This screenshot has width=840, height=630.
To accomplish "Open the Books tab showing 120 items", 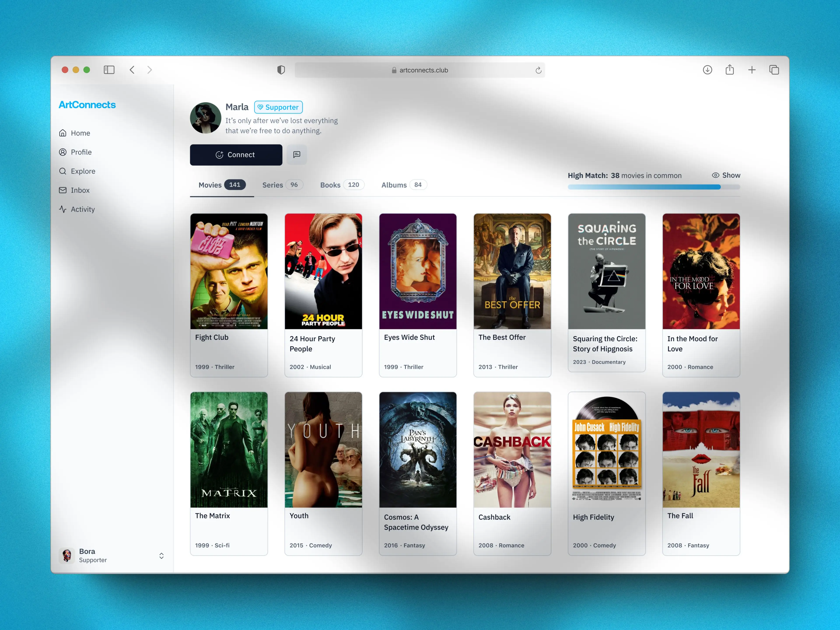I will point(341,185).
